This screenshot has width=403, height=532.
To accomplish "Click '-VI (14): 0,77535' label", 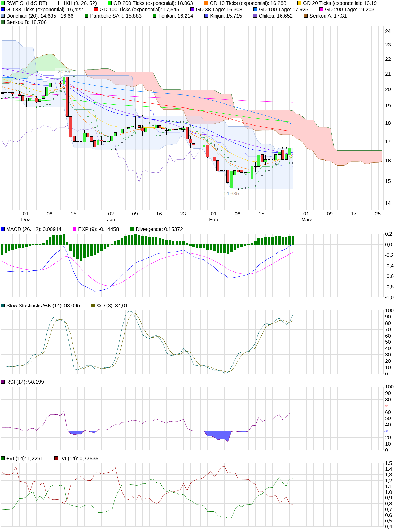I will [x=79, y=459].
